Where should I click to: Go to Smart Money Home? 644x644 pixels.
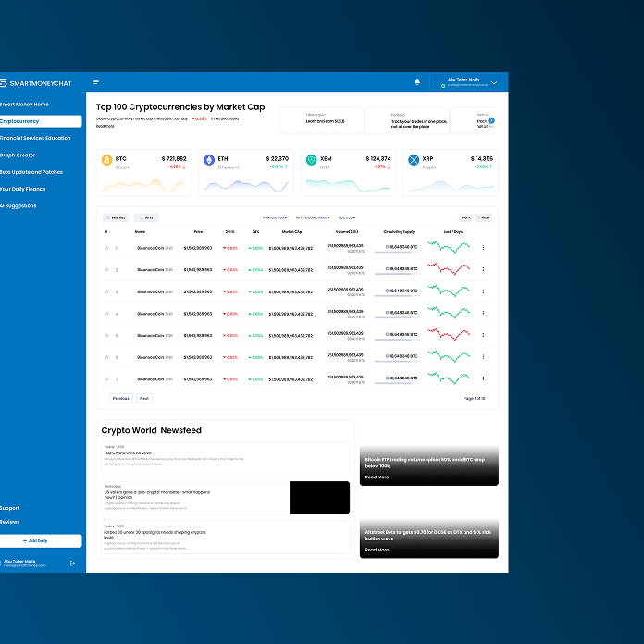(x=24, y=105)
